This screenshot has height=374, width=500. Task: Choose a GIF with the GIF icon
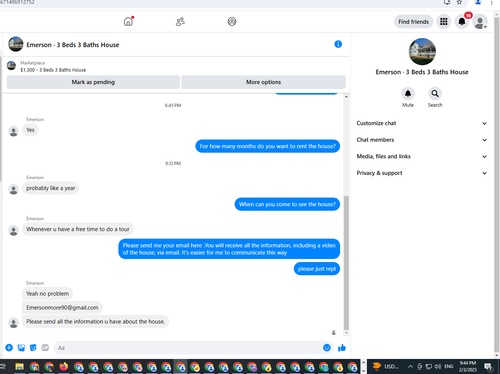(x=45, y=348)
